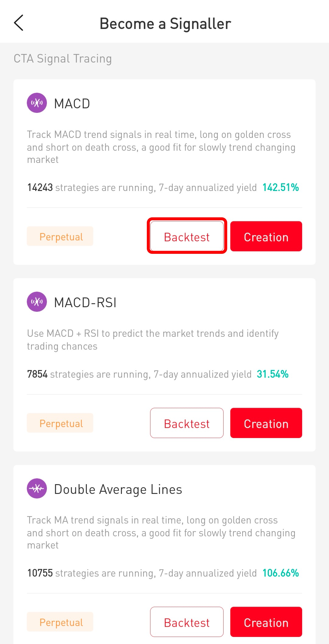The width and height of the screenshot is (329, 644).
Task: Tap the MACD-RSI strategy purple icon
Action: [37, 302]
